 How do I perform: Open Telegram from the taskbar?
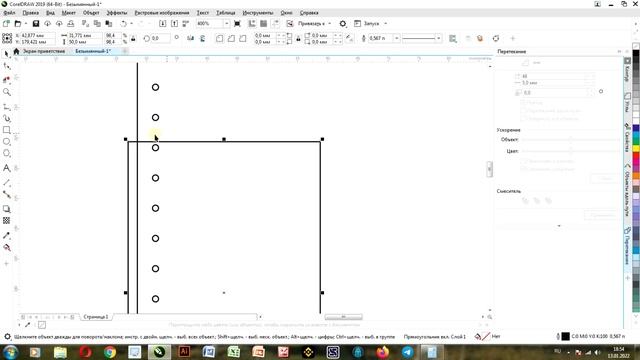point(407,352)
